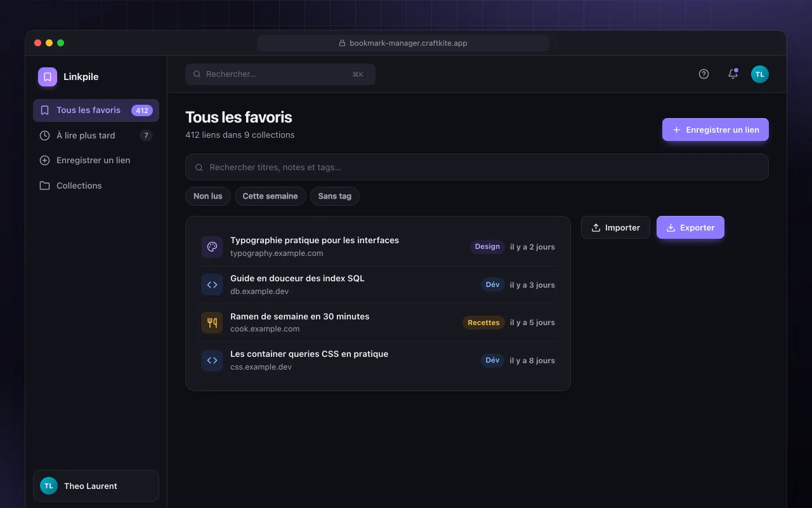Click Dév tag on the SQL guide row
Image resolution: width=812 pixels, height=508 pixels.
click(x=493, y=284)
